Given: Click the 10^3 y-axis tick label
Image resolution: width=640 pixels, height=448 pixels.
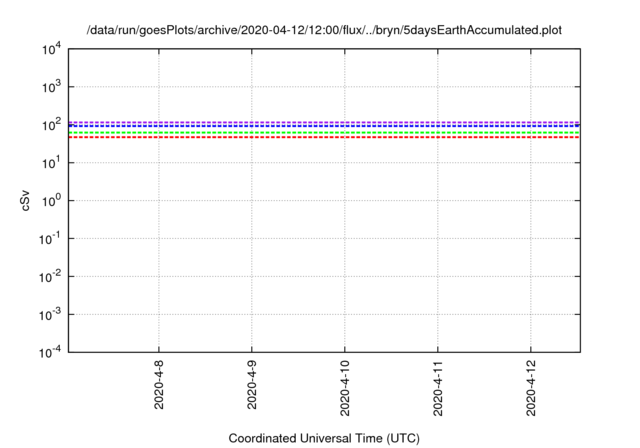Looking at the screenshot, I should click(x=51, y=87).
